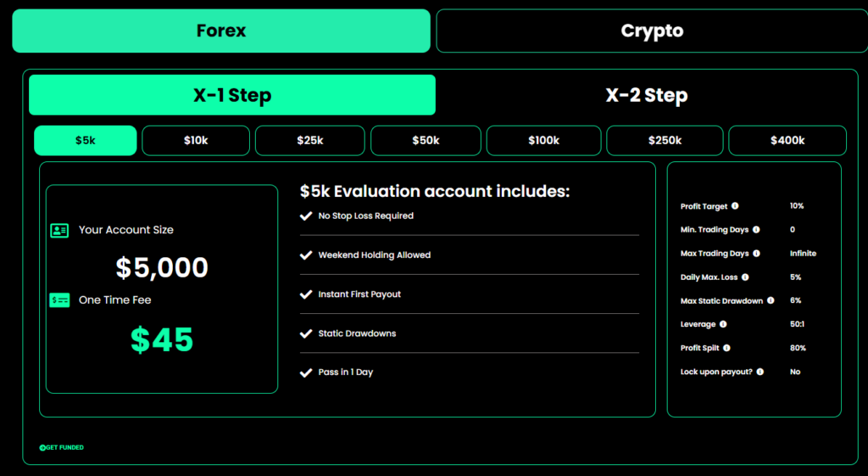Click info icon beside Max Trading Days
Image resolution: width=868 pixels, height=476 pixels.
(756, 254)
